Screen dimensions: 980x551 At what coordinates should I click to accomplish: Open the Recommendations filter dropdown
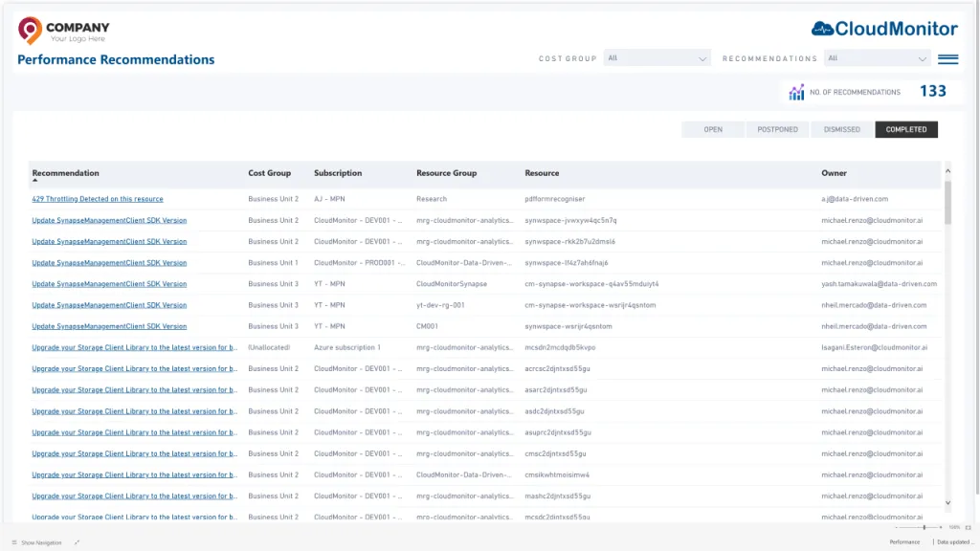(x=877, y=58)
